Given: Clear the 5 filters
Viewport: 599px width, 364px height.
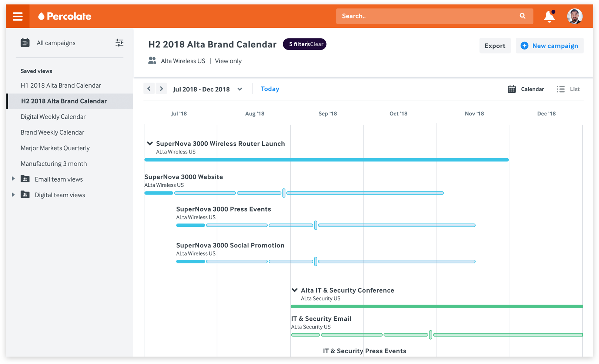Looking at the screenshot, I should click(317, 44).
